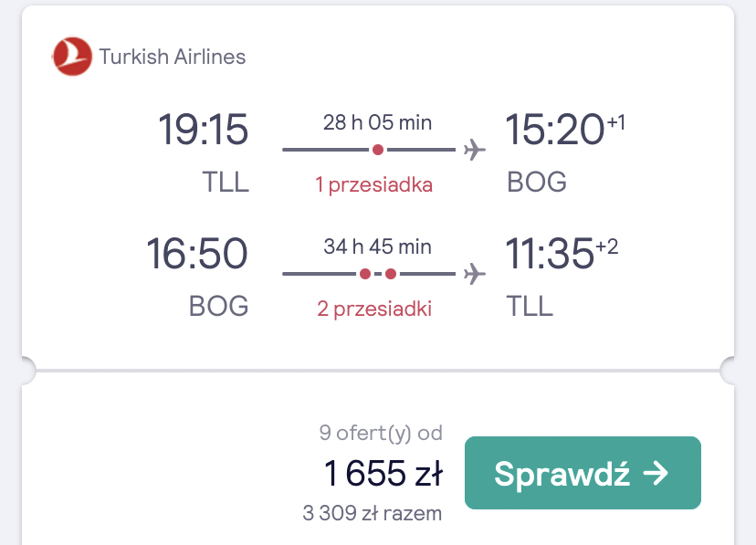Click the TLL departure airport code

226,183
